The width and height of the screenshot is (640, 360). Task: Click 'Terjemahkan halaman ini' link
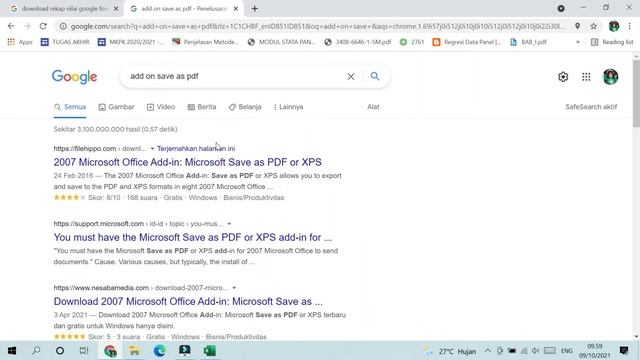(196, 149)
